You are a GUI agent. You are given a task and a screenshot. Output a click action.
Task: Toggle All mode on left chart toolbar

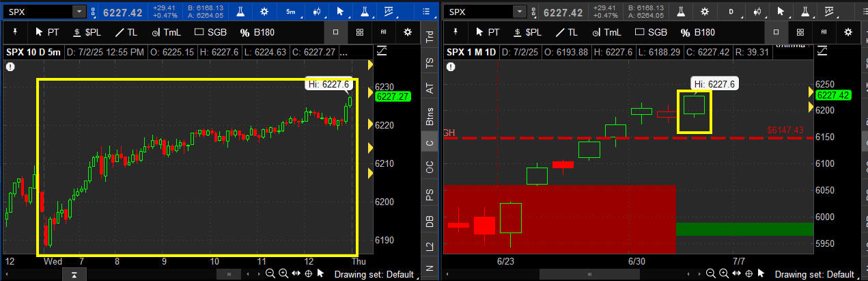(384, 32)
